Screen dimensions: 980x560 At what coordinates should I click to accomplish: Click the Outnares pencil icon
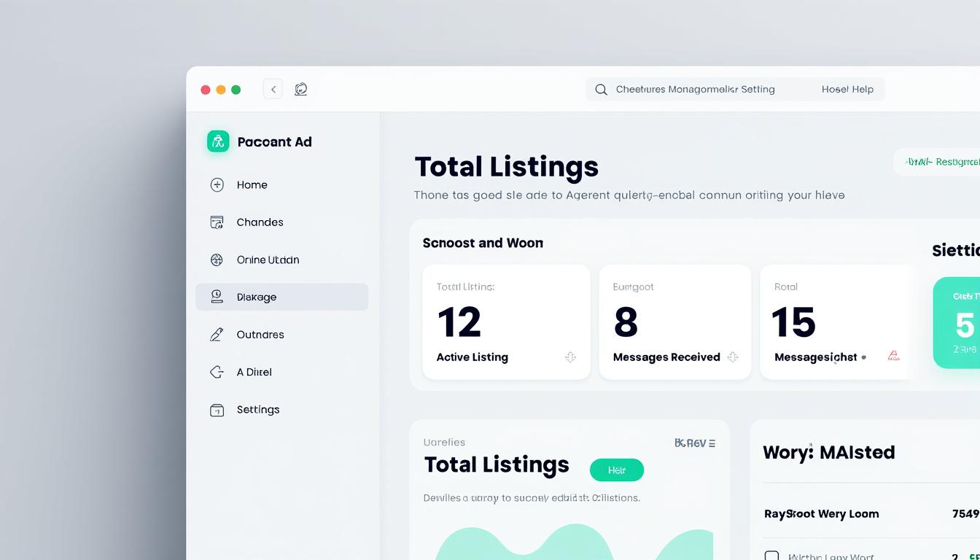coord(217,335)
